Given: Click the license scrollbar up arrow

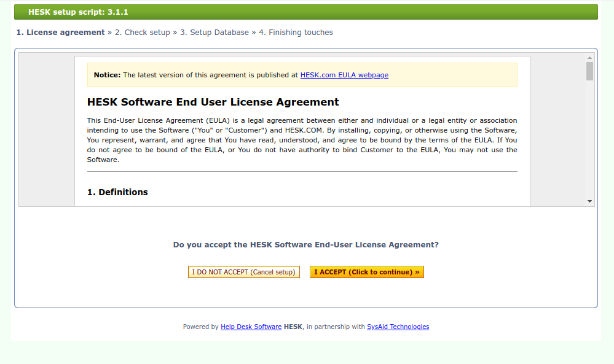Looking at the screenshot, I should point(589,58).
